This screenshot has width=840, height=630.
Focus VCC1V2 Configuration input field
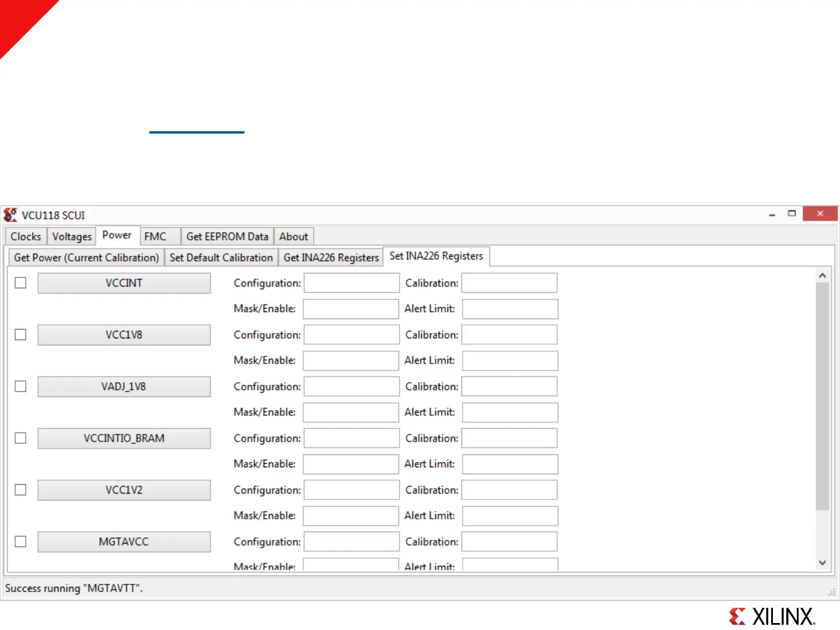point(352,490)
